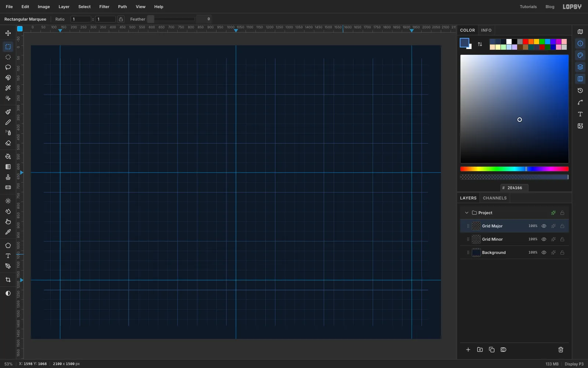This screenshot has height=368, width=588.
Task: Select the Text tool in left toolbar
Action: click(8, 256)
